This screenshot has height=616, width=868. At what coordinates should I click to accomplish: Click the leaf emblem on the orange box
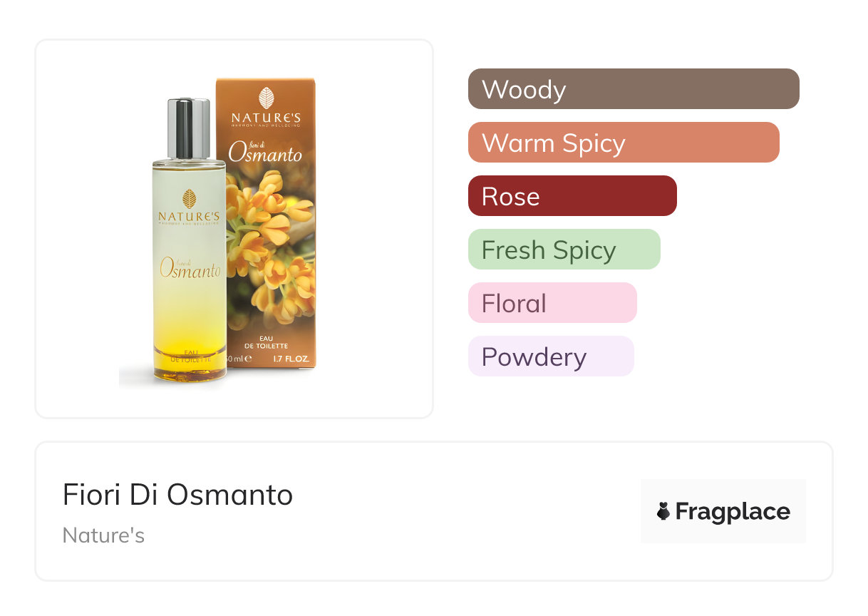[x=266, y=97]
